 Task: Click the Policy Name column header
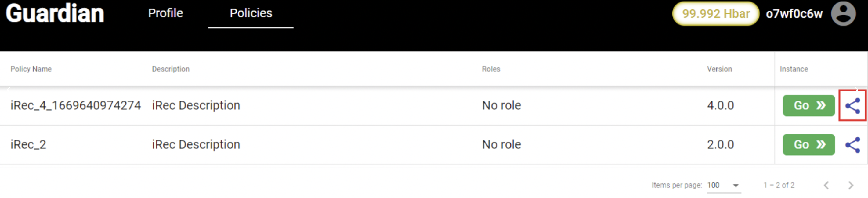(x=31, y=69)
